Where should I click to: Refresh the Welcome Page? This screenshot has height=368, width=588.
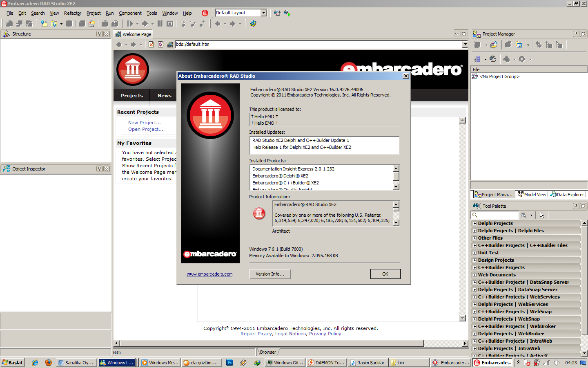tap(160, 45)
